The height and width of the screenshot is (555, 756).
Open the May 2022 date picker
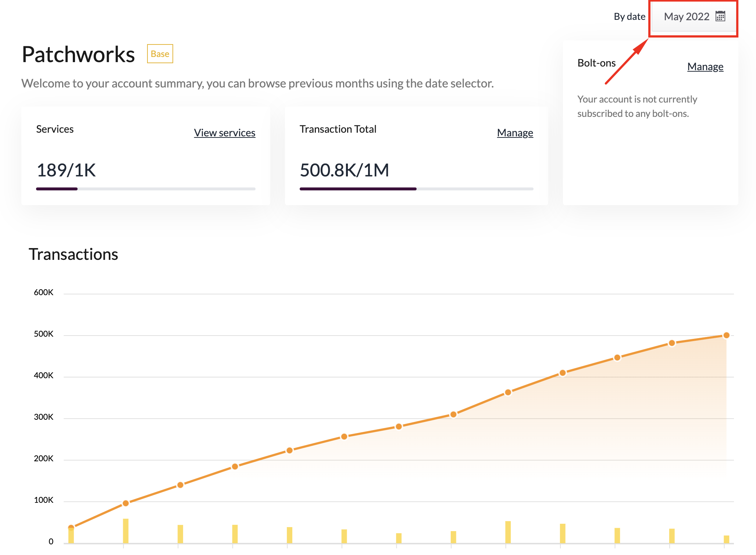click(694, 17)
